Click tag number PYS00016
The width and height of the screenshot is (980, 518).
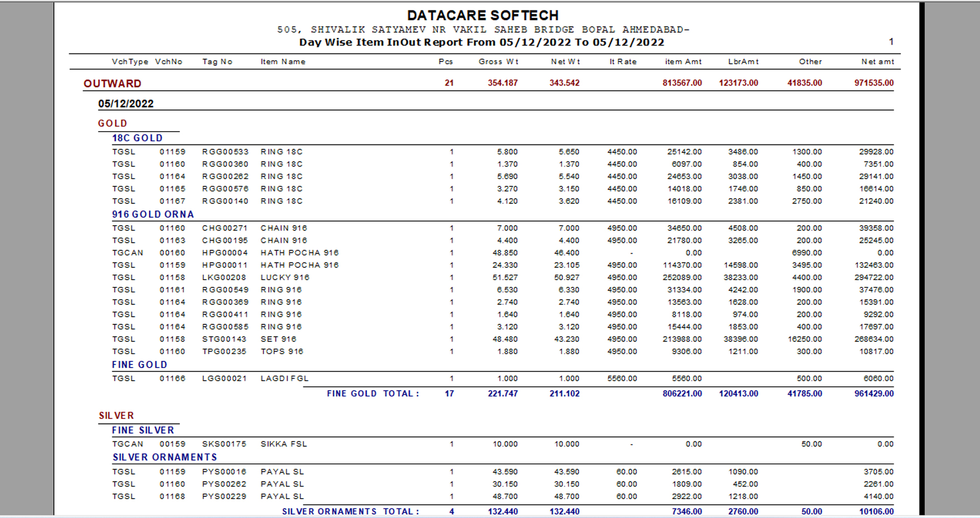pos(224,472)
